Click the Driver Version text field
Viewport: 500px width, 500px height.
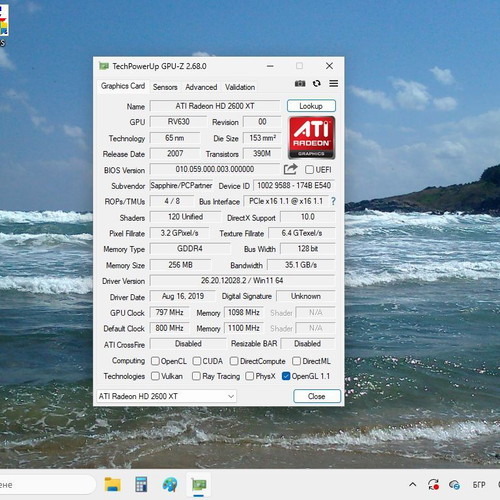coord(242,280)
